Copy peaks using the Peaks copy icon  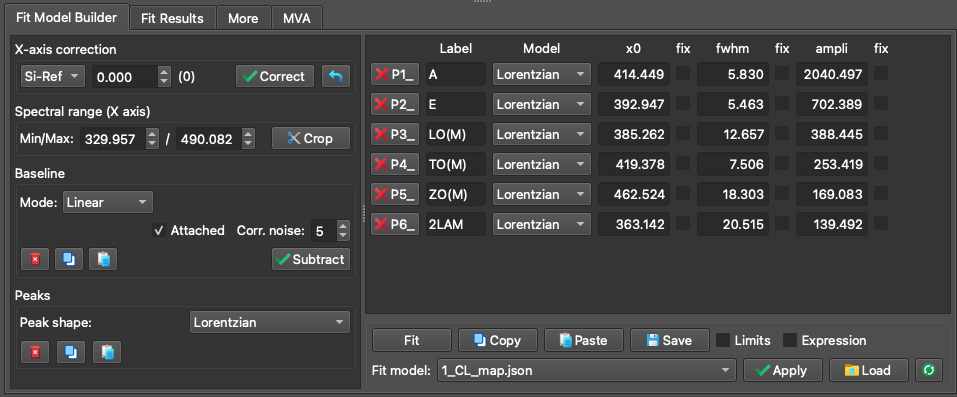[x=71, y=352]
